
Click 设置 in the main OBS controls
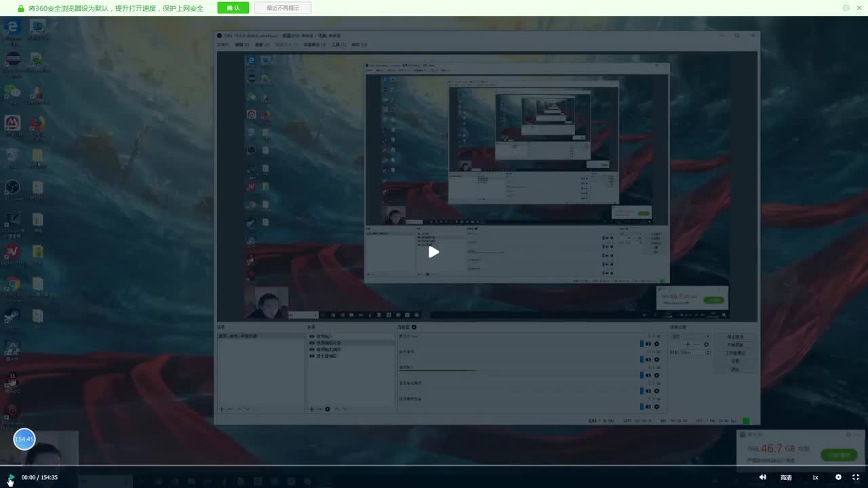(735, 361)
